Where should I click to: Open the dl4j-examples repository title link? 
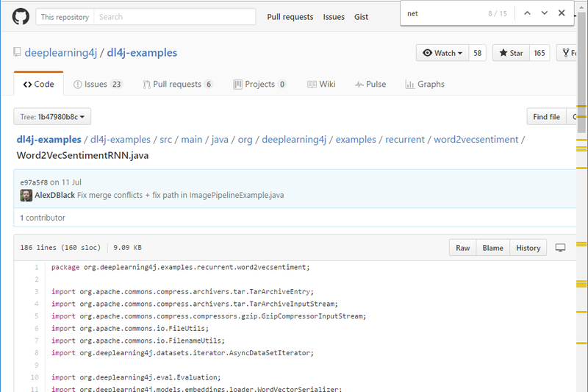click(x=142, y=52)
